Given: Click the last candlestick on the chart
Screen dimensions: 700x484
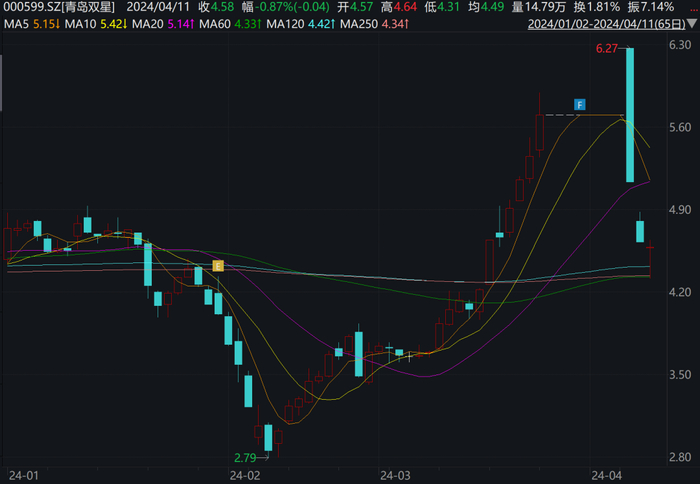Looking at the screenshot, I should click(650, 258).
